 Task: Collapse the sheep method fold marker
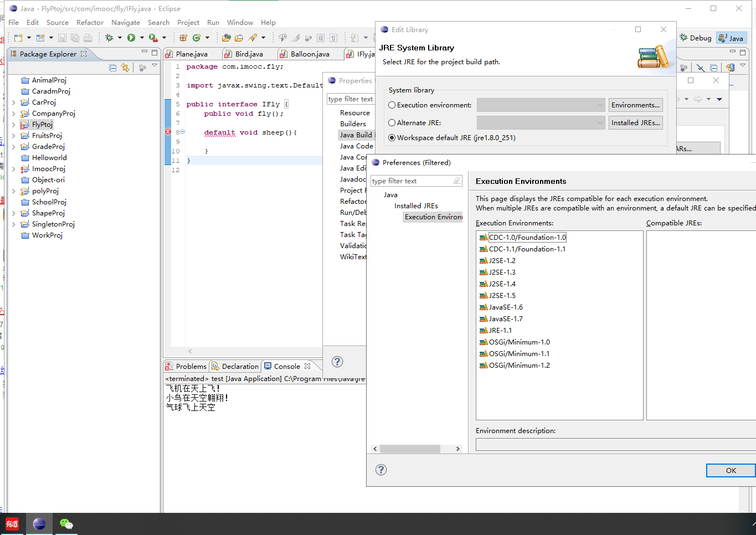click(182, 132)
